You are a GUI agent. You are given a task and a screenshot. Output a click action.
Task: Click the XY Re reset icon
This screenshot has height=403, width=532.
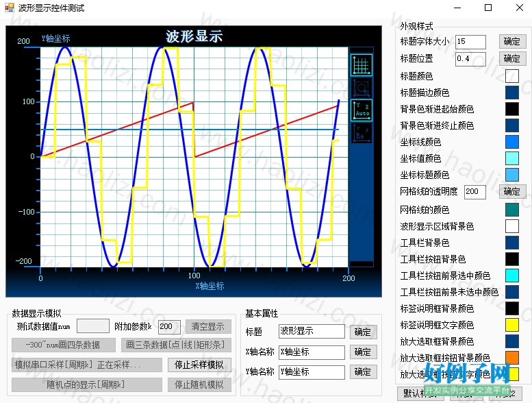click(362, 133)
